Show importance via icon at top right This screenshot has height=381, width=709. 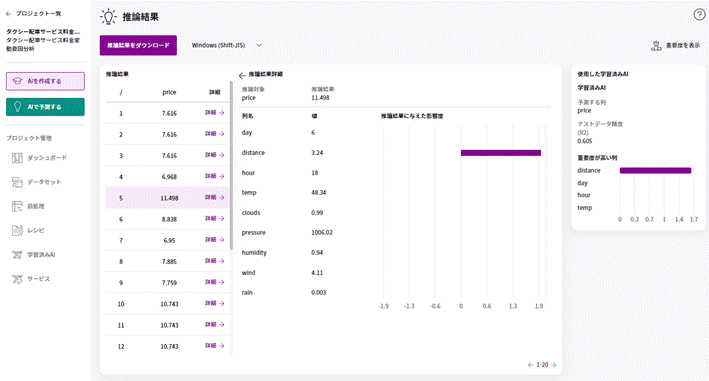(x=656, y=46)
